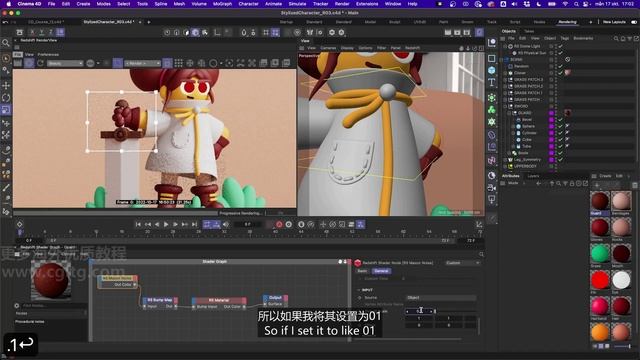This screenshot has height=360, width=640.
Task: Select the Rotate tool in left toolbar
Action: pos(6,98)
